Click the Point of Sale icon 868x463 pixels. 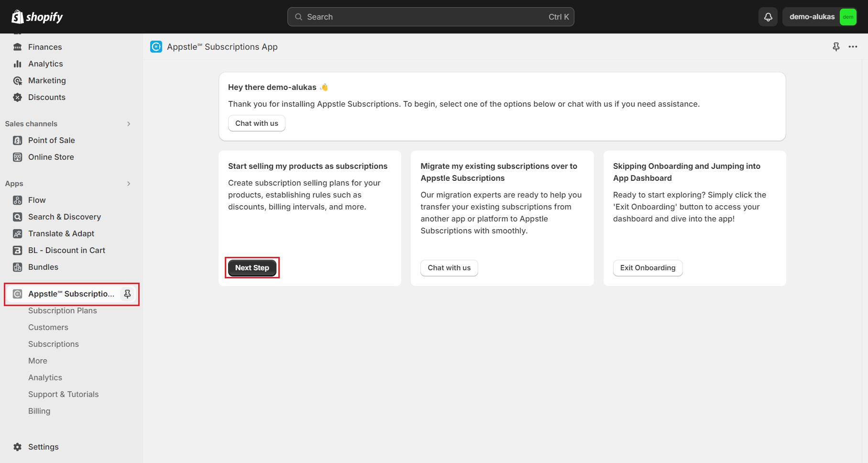[x=18, y=140]
